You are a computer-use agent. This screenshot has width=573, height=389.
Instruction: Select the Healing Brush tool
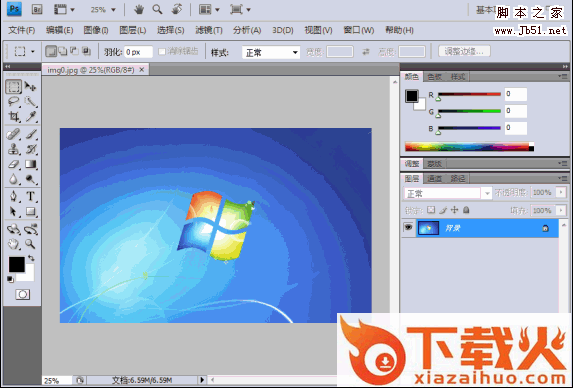tap(14, 134)
